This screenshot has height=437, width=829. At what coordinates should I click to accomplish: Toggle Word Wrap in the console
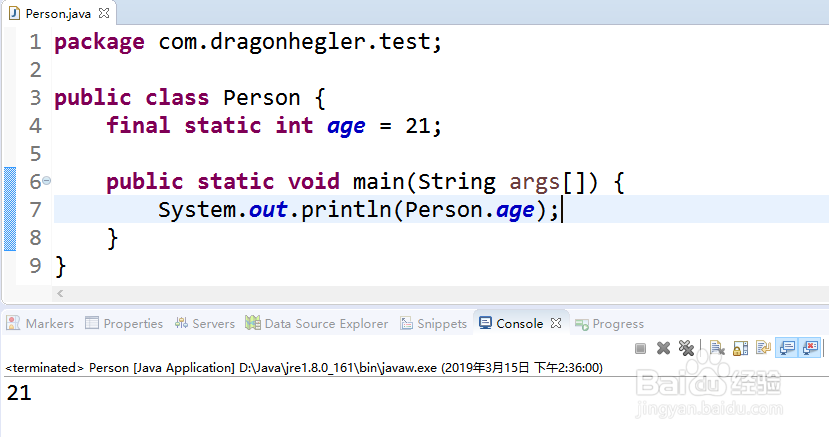[x=763, y=348]
